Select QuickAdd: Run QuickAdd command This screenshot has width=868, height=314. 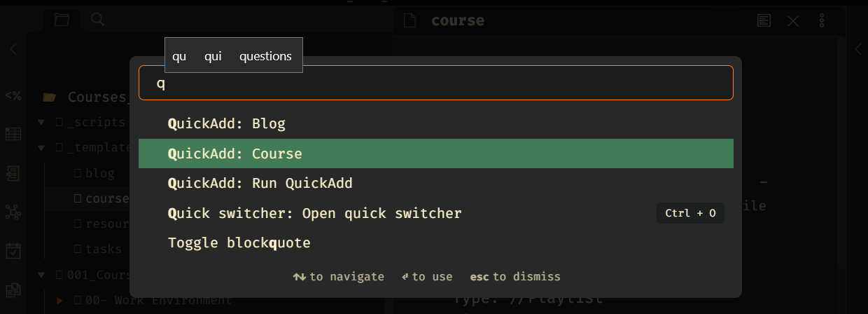click(x=436, y=184)
